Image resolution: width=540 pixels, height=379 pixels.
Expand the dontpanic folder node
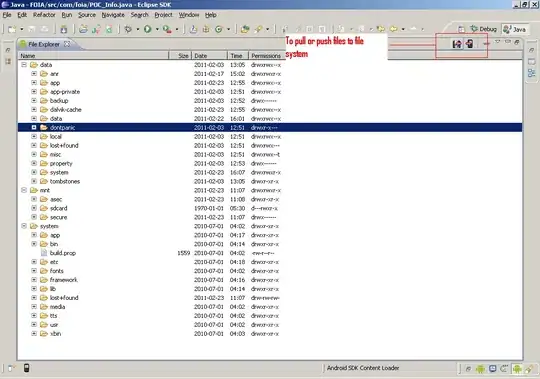(34, 127)
